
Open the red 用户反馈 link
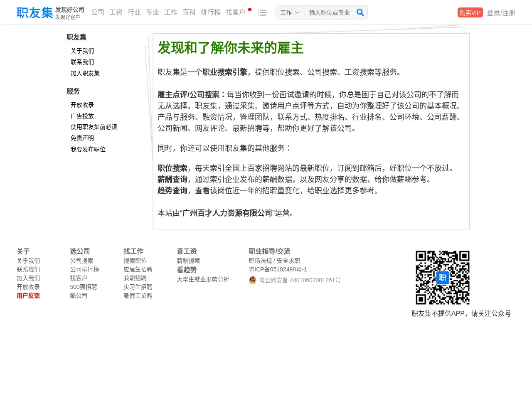(28, 296)
